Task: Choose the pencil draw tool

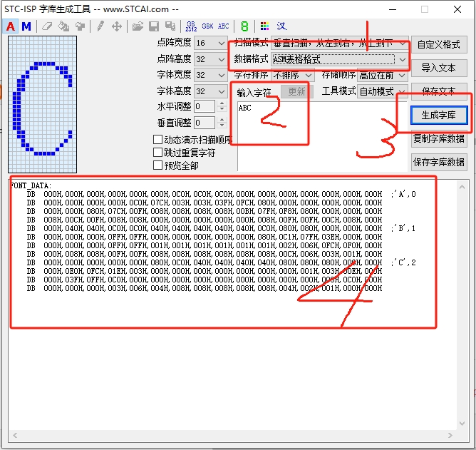Action: pos(100,26)
